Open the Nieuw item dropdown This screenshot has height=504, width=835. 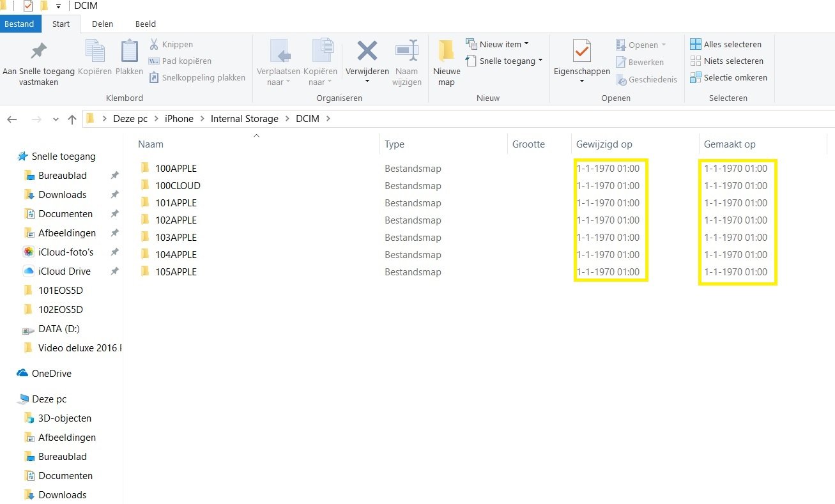(x=497, y=45)
